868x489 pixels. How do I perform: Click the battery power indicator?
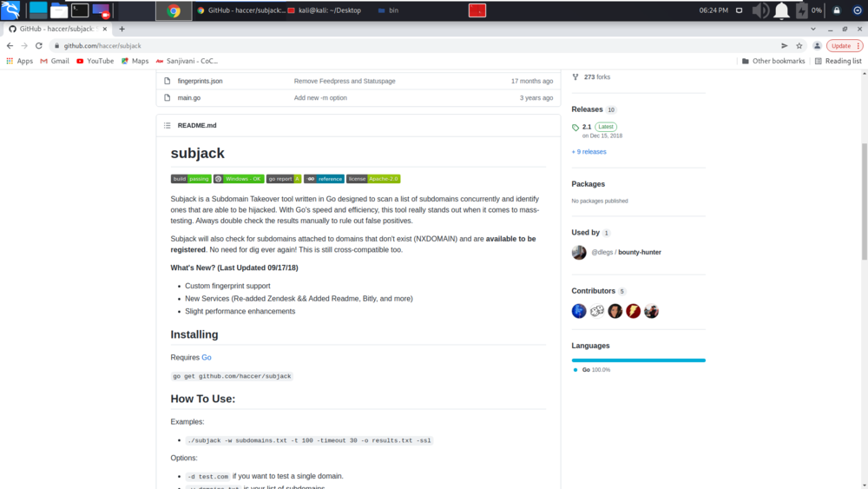801,10
